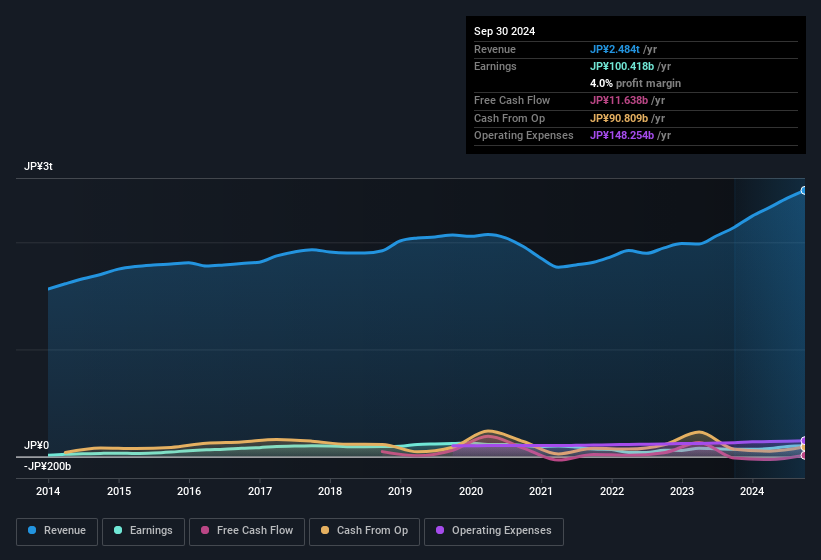
Task: Select the 2014 label on the x-axis
Action: (48, 491)
